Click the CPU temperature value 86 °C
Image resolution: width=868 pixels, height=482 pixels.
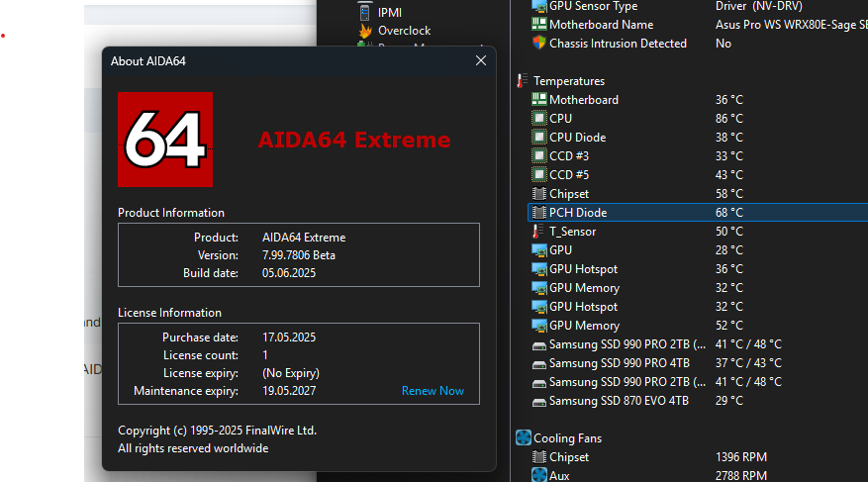pos(729,119)
